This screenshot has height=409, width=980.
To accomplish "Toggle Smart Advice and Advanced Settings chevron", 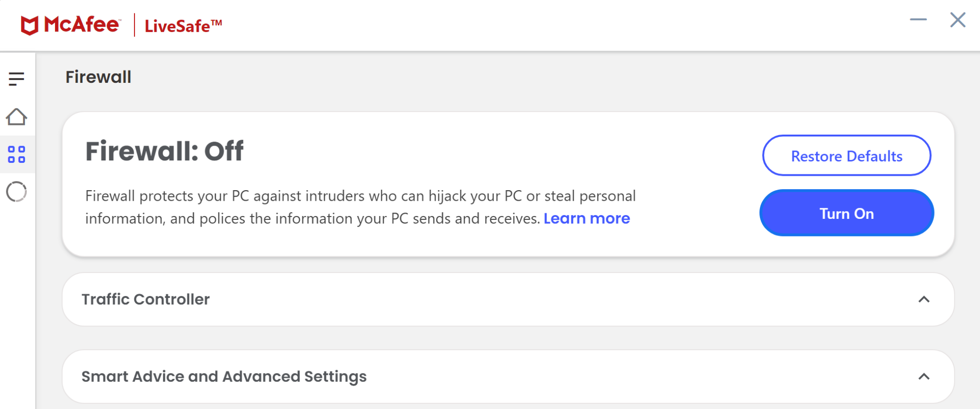I will click(x=924, y=377).
